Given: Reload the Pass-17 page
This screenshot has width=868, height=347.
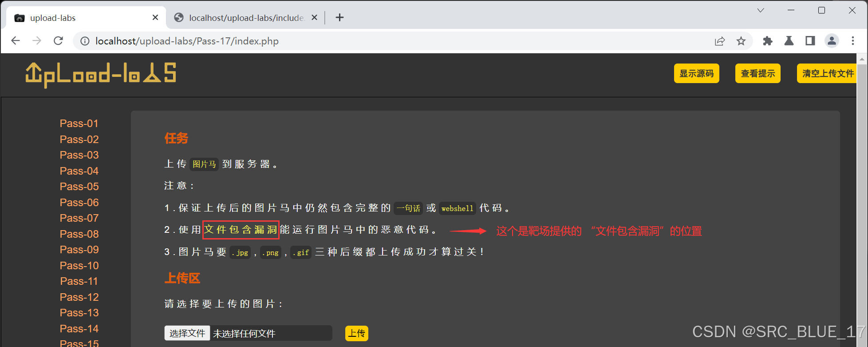Looking at the screenshot, I should click(58, 41).
